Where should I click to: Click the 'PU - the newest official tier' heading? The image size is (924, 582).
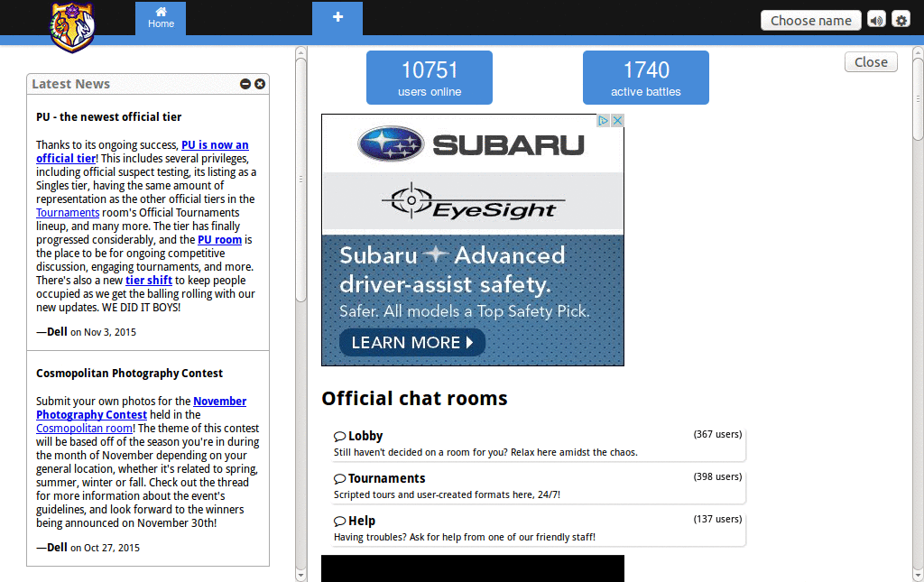pos(108,116)
